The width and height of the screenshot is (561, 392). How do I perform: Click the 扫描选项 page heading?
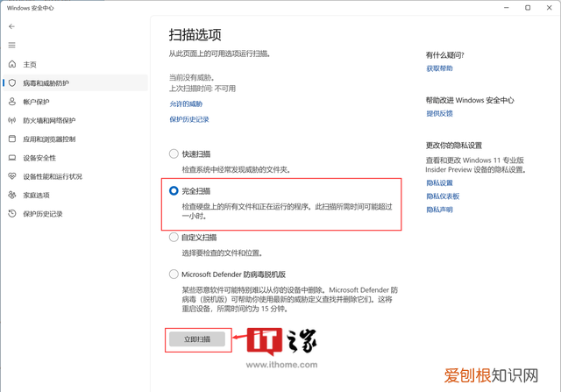pos(195,35)
